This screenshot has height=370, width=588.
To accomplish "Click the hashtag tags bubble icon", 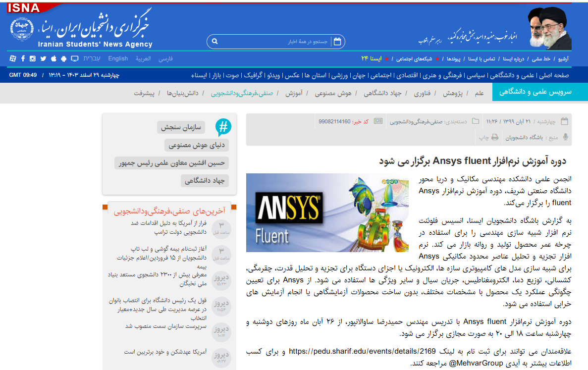I will point(223,127).
